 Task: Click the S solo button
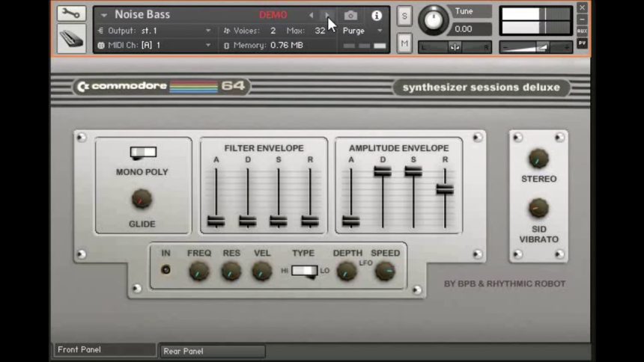(404, 16)
